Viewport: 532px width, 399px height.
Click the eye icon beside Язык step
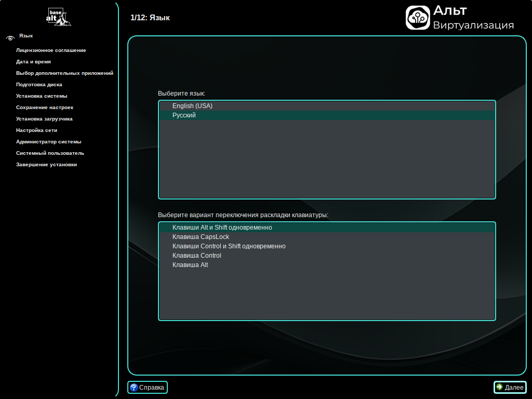tap(10, 37)
